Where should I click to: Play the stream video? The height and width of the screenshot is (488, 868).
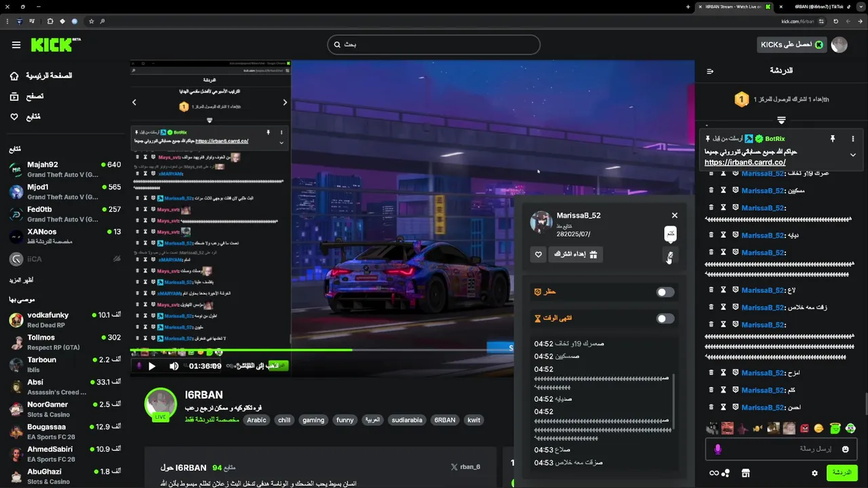coord(152,366)
